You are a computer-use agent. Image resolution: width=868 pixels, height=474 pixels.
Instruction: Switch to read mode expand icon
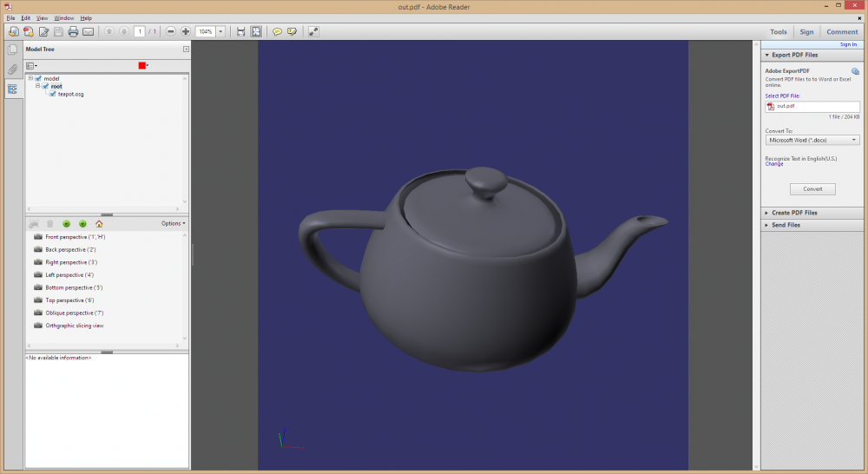click(313, 31)
